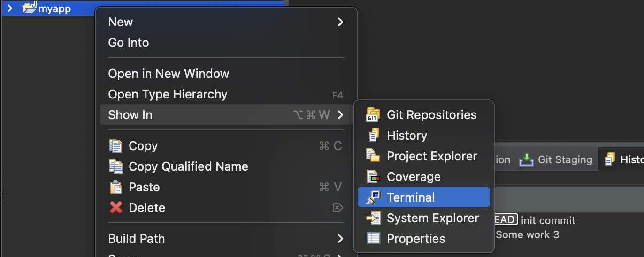Expand the myapp project tree node
The height and width of the screenshot is (257, 644).
click(9, 8)
